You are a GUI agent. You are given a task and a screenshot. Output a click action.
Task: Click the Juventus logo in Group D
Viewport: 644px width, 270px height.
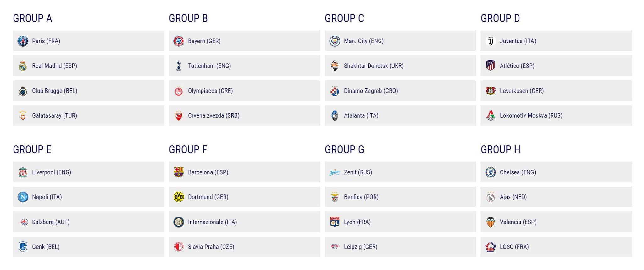click(x=491, y=41)
